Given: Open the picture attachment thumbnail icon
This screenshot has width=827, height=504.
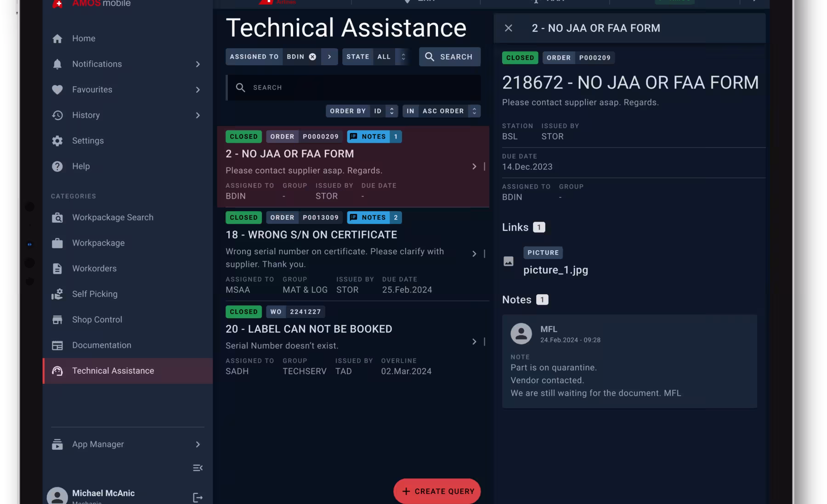Looking at the screenshot, I should pos(509,261).
